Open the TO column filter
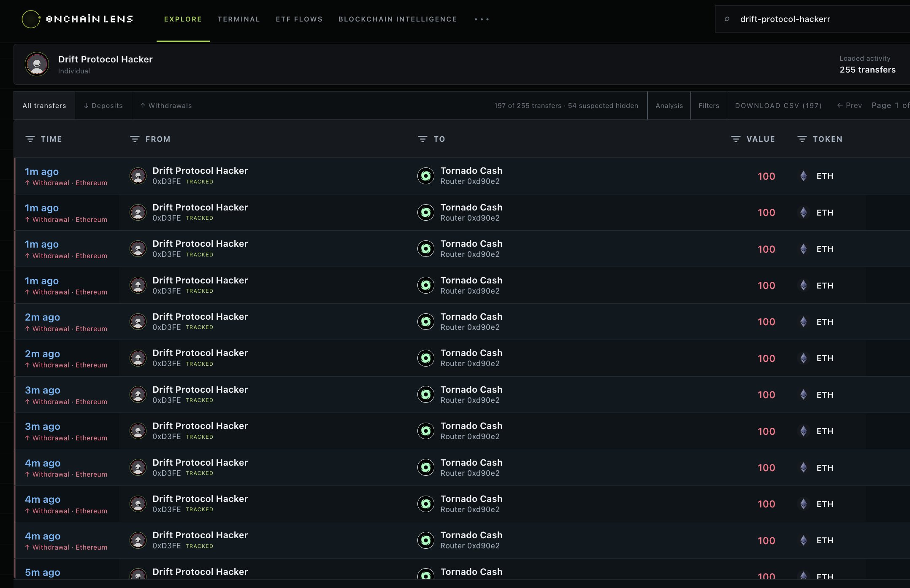Screen dimensions: 910x588 pos(422,139)
